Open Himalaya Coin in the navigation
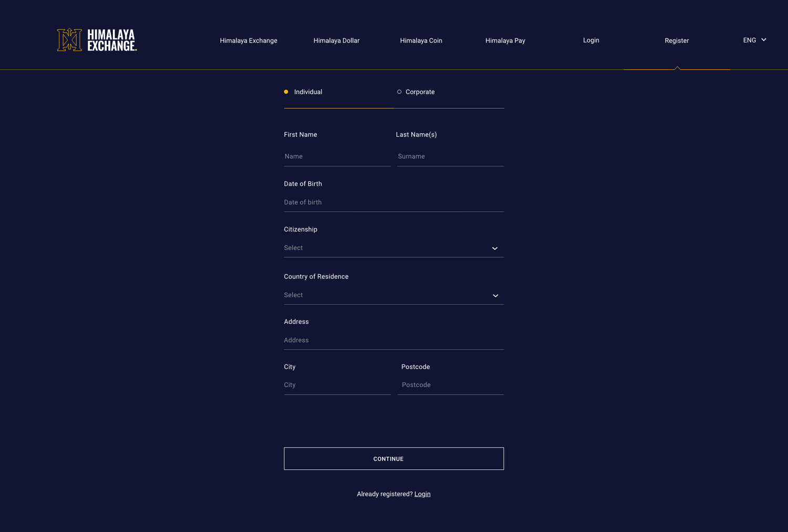The image size is (788, 532). [x=421, y=40]
